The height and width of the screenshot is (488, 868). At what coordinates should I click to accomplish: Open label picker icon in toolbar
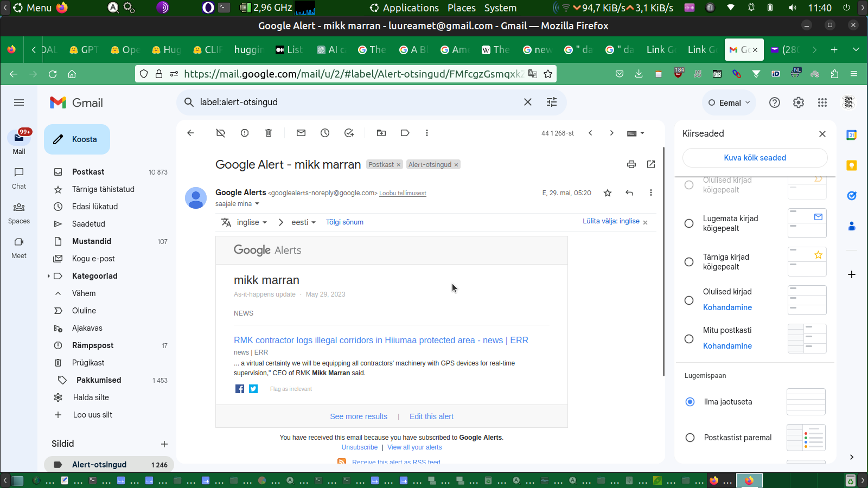click(405, 133)
